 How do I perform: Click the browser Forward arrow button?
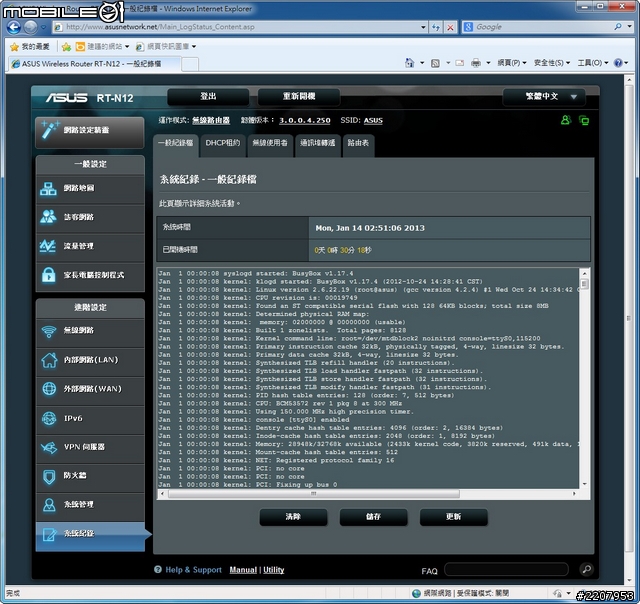[x=30, y=27]
